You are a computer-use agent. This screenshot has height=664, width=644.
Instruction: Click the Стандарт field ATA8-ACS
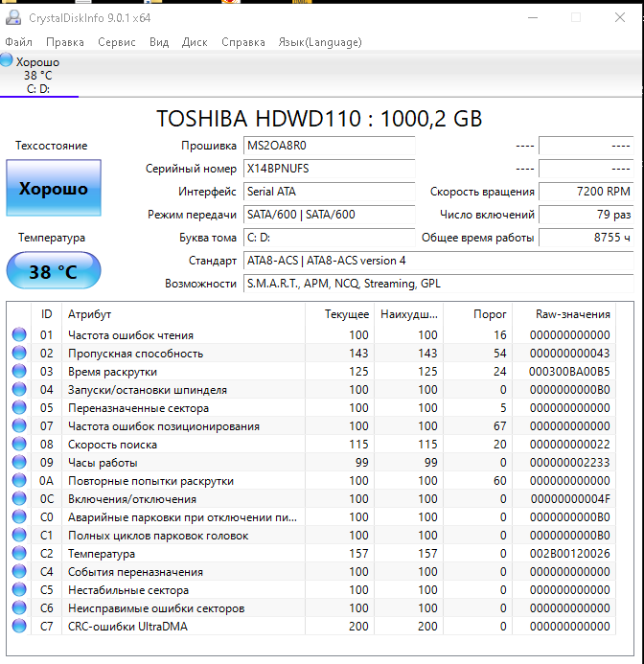(x=439, y=261)
